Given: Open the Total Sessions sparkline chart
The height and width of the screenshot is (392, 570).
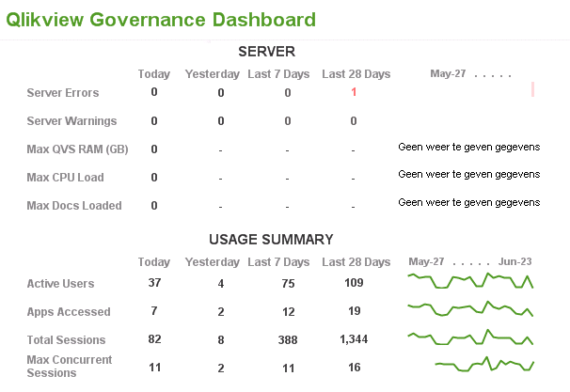Looking at the screenshot, I should click(470, 337).
